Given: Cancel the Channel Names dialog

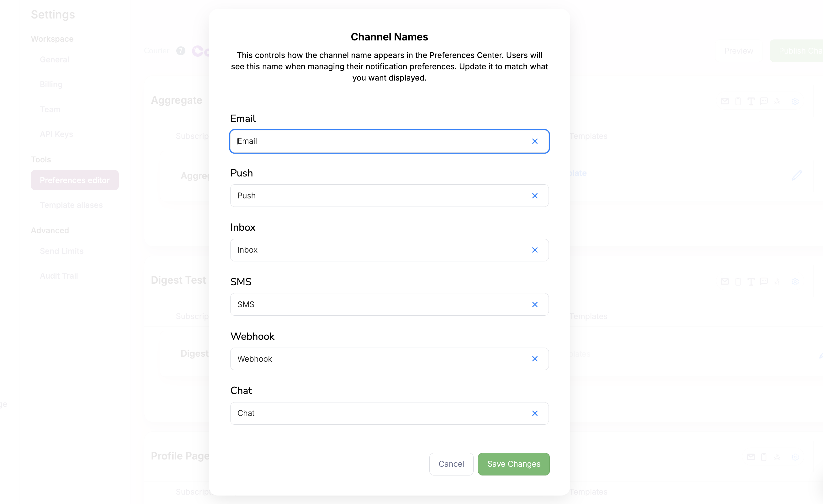Looking at the screenshot, I should (x=451, y=464).
